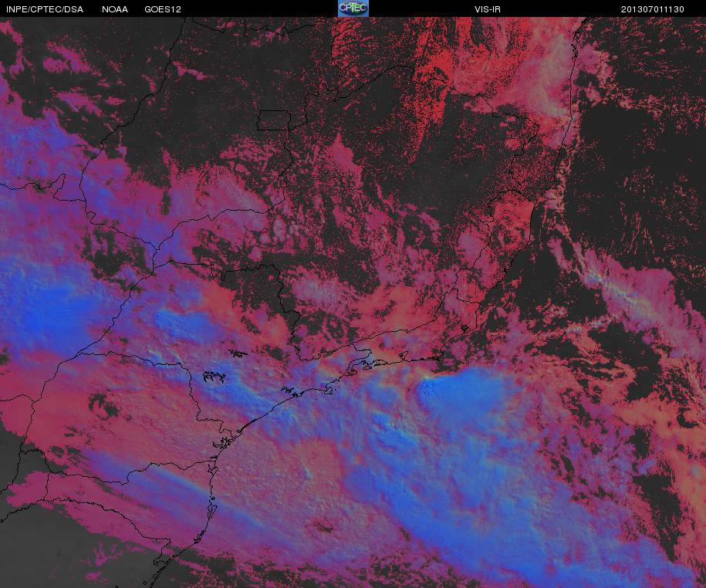The height and width of the screenshot is (588, 706).
Task: Click the GOES12 satellite label
Action: click(163, 9)
